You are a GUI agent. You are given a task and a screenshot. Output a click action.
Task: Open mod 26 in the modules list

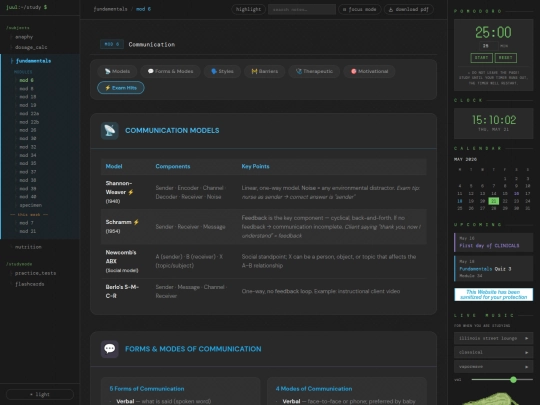(x=28, y=130)
